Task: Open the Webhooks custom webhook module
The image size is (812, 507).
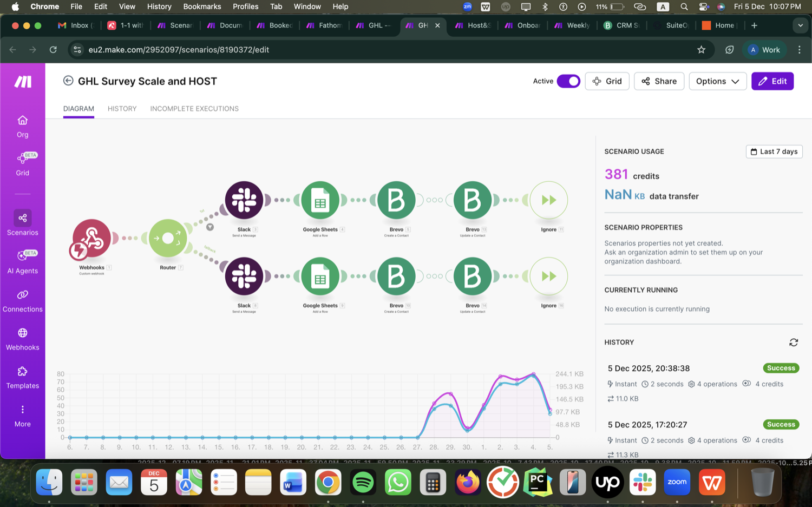Action: [91, 239]
